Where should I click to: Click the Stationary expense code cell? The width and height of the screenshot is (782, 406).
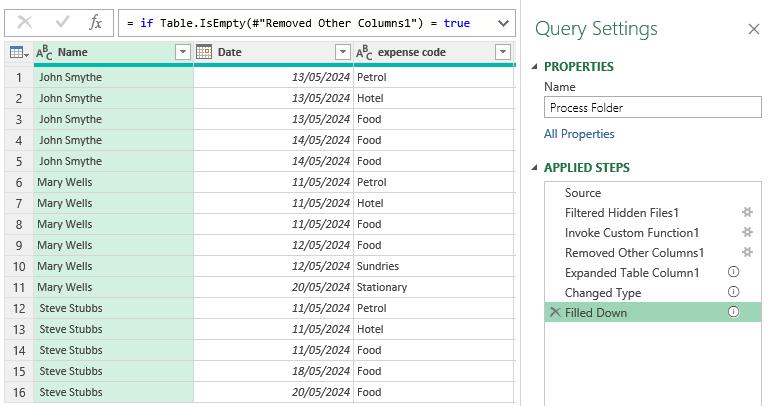click(434, 287)
